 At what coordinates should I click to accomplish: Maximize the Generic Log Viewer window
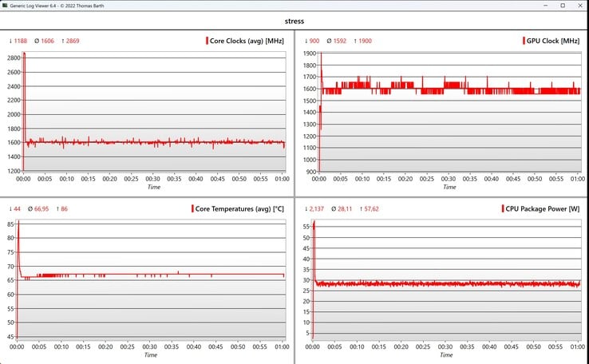tap(563, 6)
